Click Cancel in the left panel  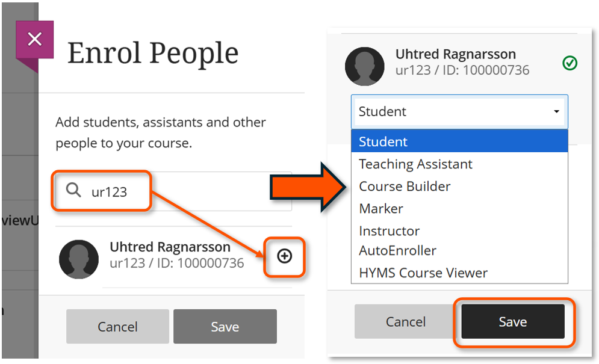coord(117,327)
